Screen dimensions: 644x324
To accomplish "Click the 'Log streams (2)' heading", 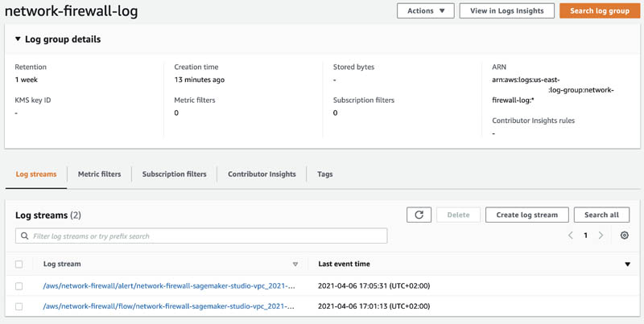I will click(48, 215).
